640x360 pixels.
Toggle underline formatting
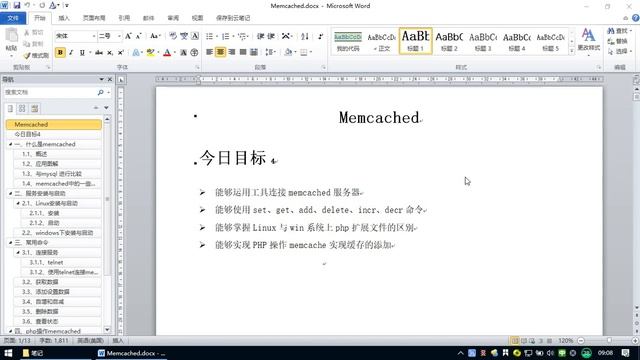pyautogui.click(x=82, y=52)
